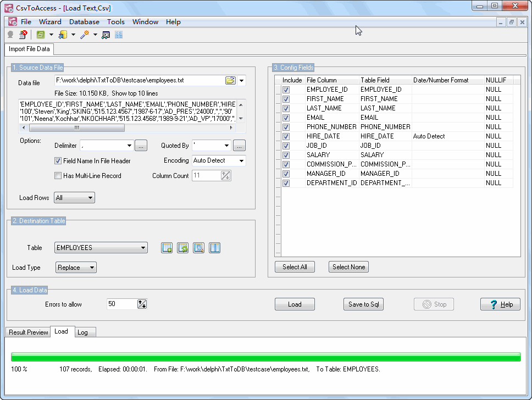Image resolution: width=532 pixels, height=400 pixels.
Task: Click the Errors to allow input field
Action: [122, 304]
